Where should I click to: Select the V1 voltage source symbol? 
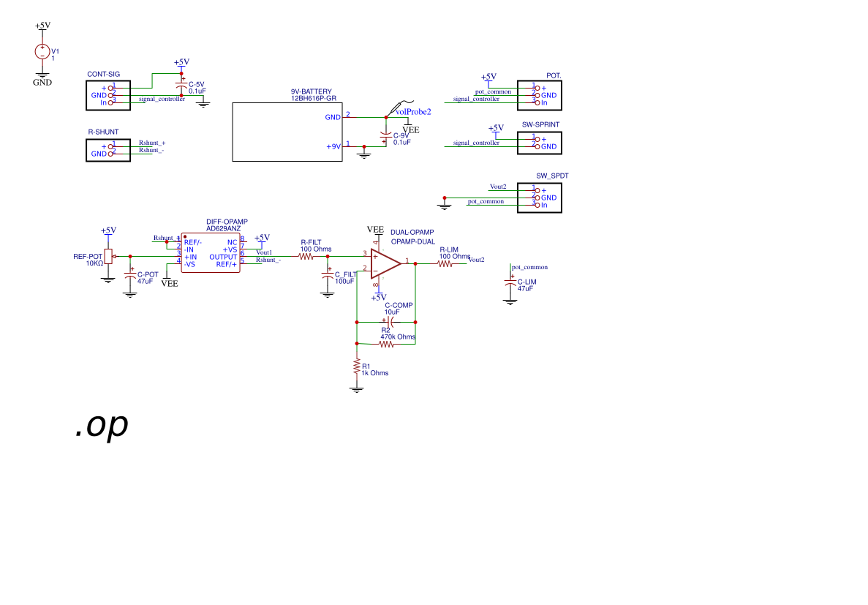coord(42,51)
